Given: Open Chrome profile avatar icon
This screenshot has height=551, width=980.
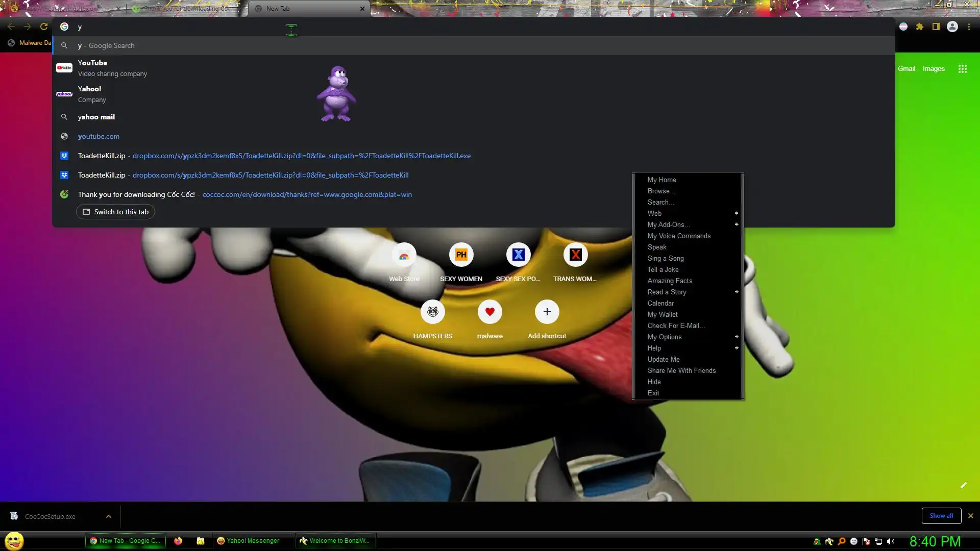Looking at the screenshot, I should tap(952, 27).
